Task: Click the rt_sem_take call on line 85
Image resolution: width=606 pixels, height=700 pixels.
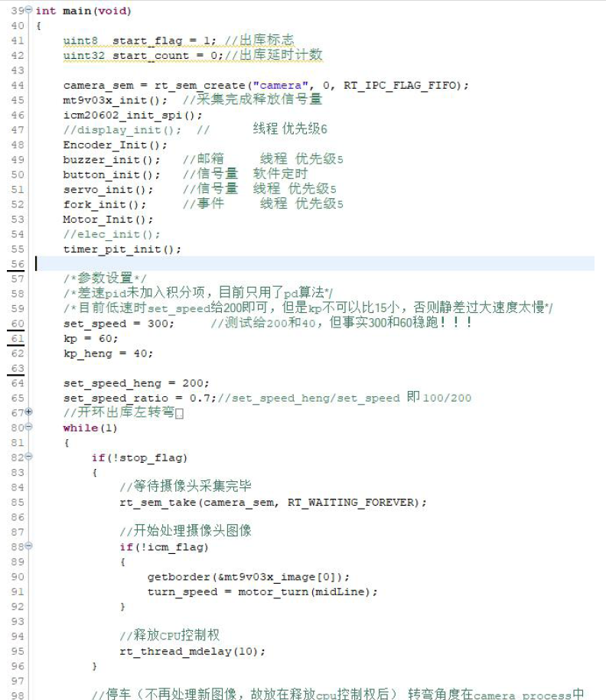Action: 273,503
